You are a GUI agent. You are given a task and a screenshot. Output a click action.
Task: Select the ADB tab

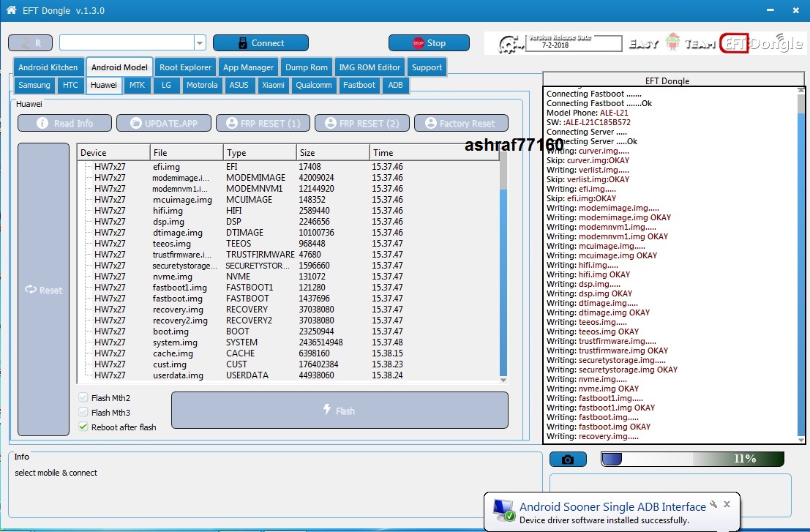395,85
